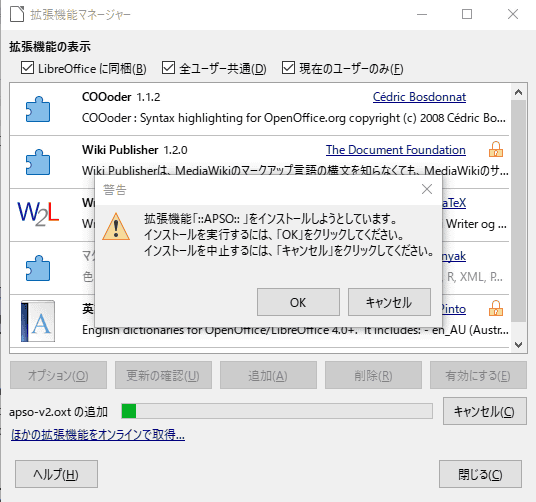Click the partially hidden 'Pinto' publisher link

coord(454,309)
